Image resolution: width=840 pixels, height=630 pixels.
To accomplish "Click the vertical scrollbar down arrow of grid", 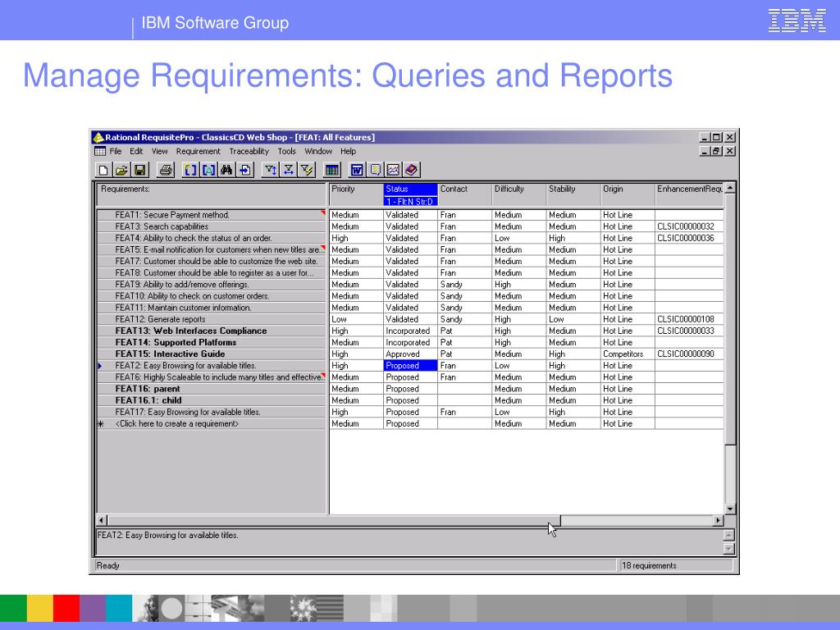I will click(x=729, y=509).
